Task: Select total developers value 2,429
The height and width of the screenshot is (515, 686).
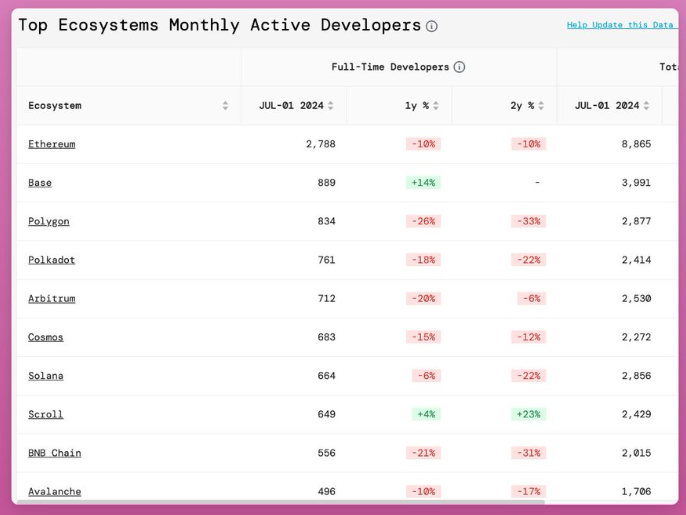Action: 636,414
